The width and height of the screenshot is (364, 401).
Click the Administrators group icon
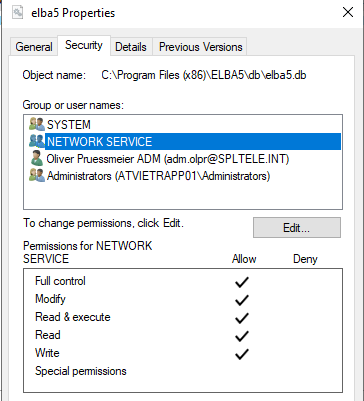[x=37, y=175]
